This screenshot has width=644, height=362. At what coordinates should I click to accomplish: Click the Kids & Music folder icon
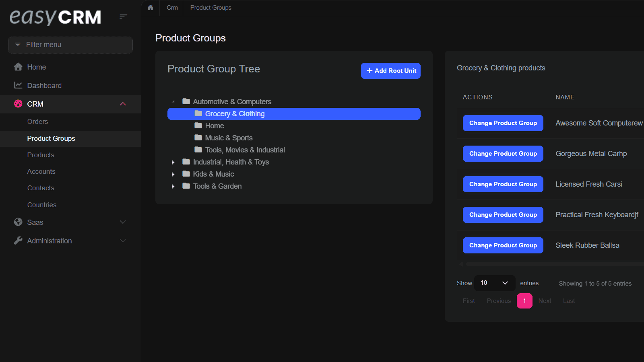pyautogui.click(x=186, y=174)
